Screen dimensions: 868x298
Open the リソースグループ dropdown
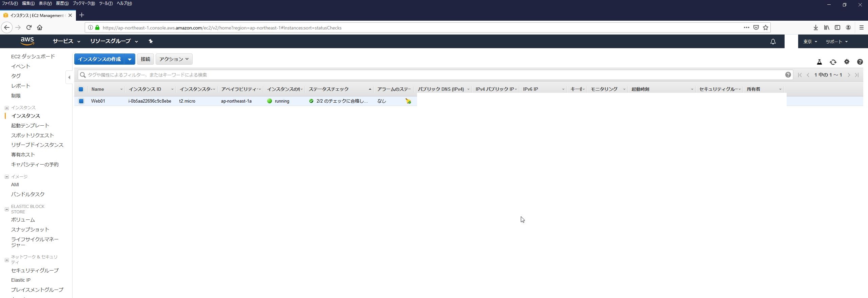click(x=114, y=41)
